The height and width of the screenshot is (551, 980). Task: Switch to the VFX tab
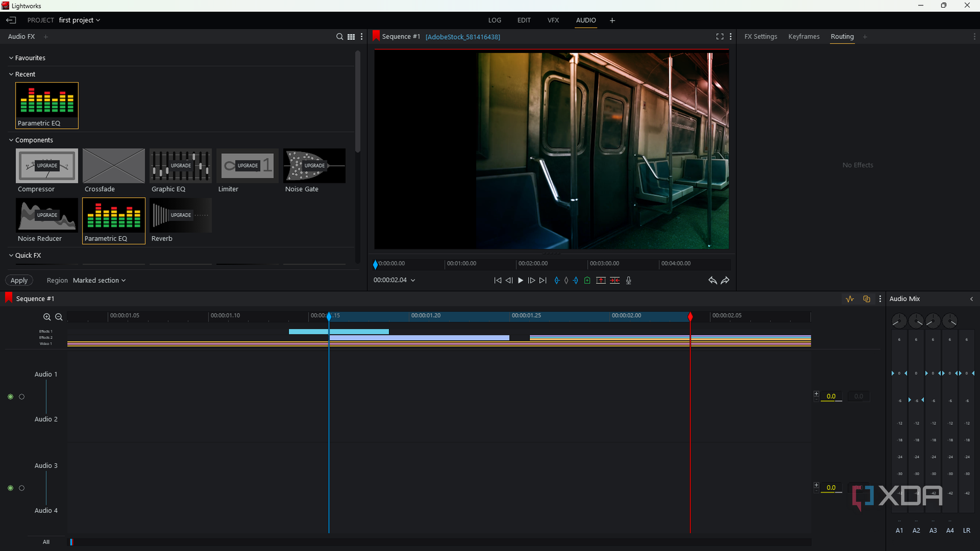click(553, 20)
